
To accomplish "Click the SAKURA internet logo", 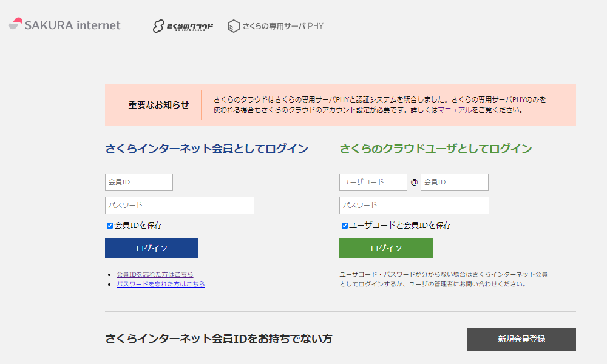I will pyautogui.click(x=65, y=24).
